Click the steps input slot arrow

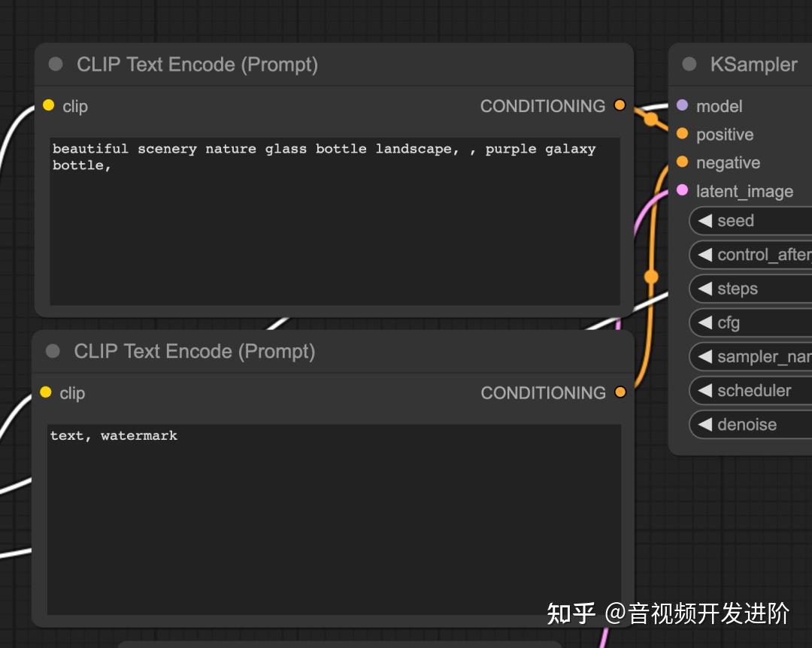tap(705, 289)
